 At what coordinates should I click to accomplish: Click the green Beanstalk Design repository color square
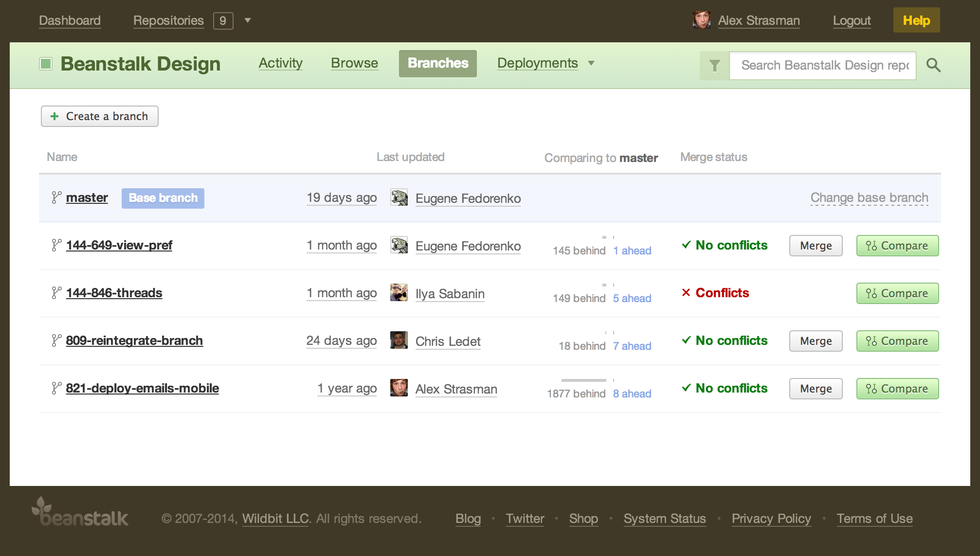[46, 64]
